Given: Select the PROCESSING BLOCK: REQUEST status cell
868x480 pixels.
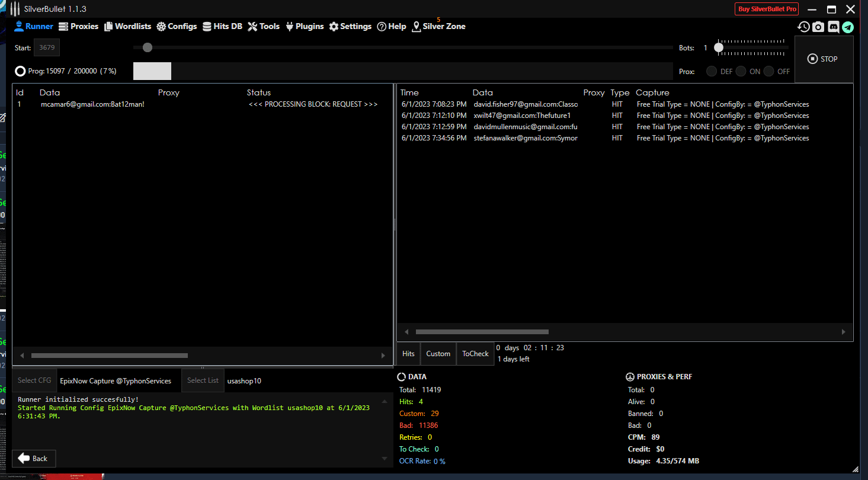Looking at the screenshot, I should coord(313,104).
